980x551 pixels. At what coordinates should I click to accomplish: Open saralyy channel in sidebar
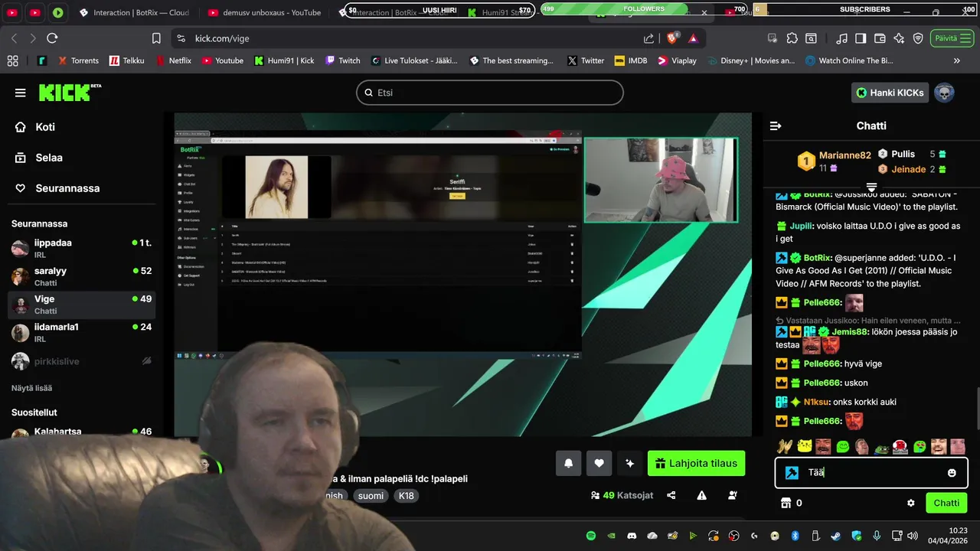pyautogui.click(x=81, y=276)
